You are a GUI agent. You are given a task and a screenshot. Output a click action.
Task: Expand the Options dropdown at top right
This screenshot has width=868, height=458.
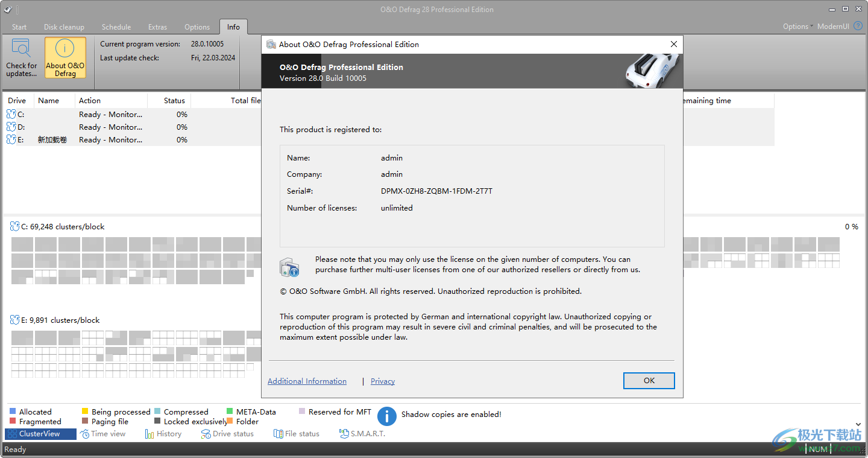(797, 27)
